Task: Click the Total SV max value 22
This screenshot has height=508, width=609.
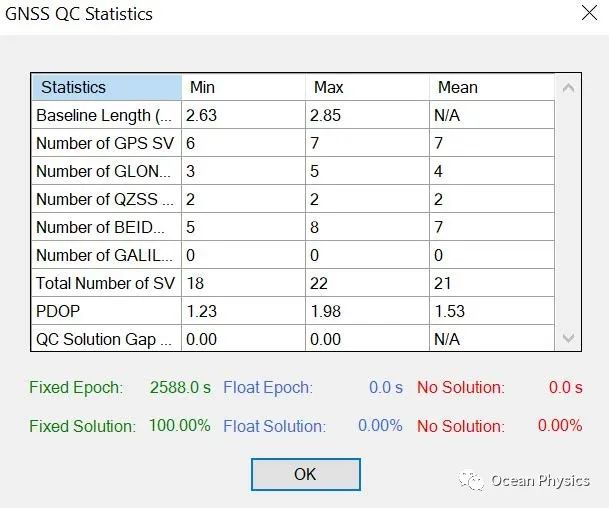Action: [322, 283]
